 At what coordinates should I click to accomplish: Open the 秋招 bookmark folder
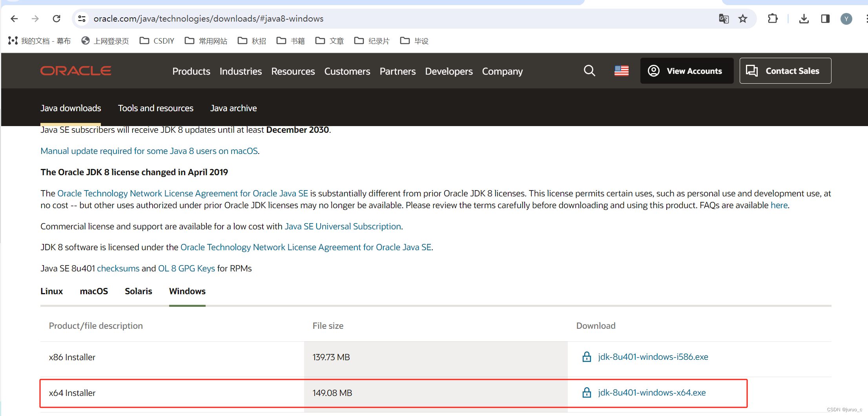(252, 41)
